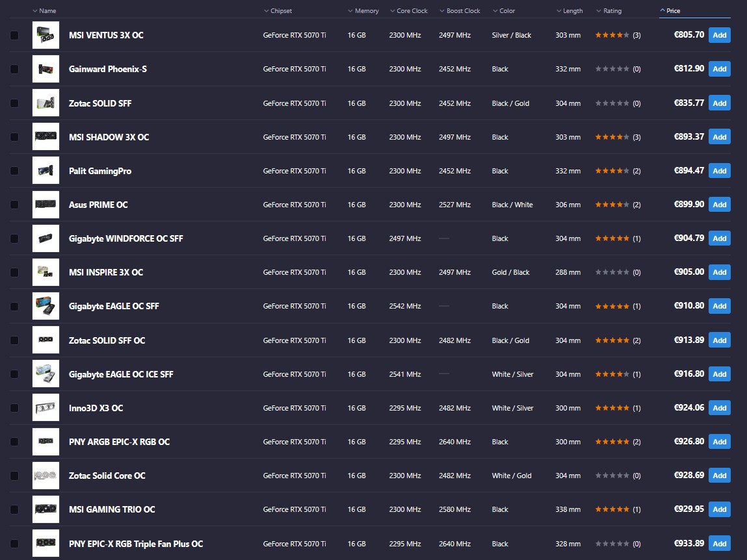Reverse the Price column sort order
The image size is (747, 560).
click(x=670, y=10)
